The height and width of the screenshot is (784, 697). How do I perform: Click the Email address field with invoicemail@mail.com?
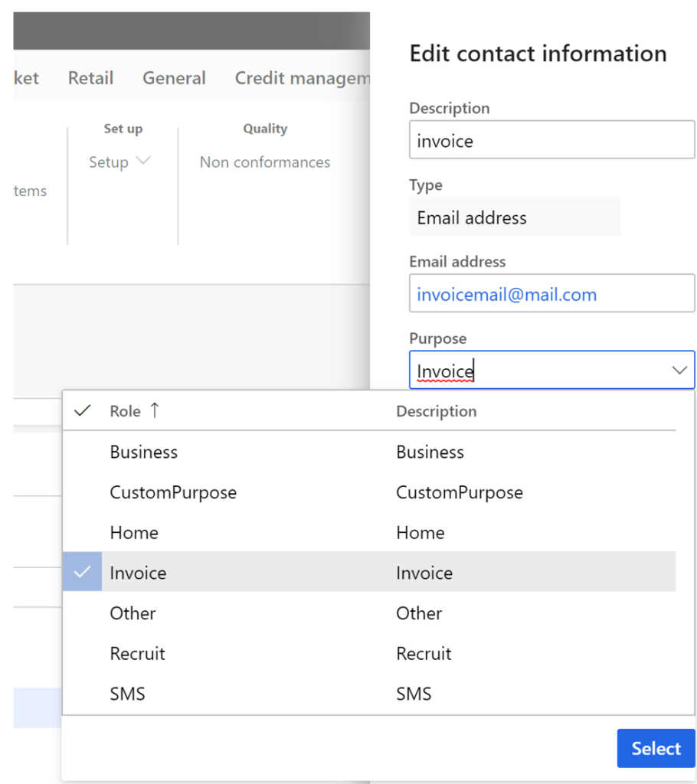[551, 293]
